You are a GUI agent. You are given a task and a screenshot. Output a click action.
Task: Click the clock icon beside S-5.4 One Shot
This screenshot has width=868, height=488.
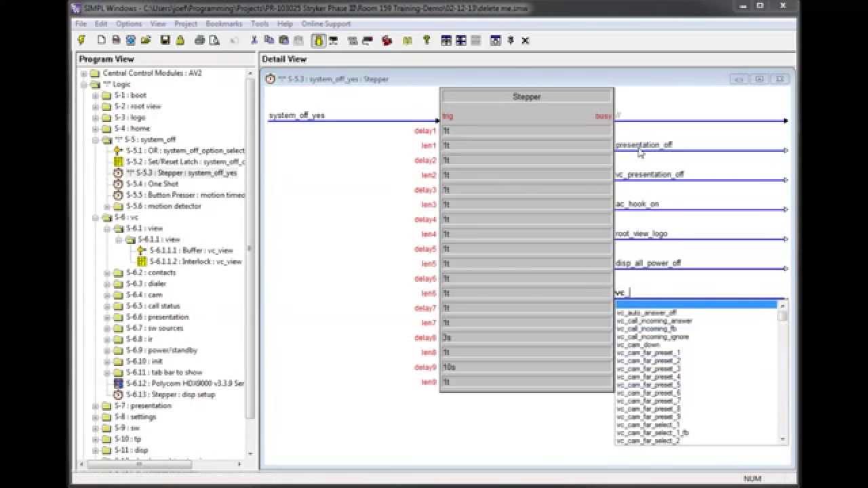pos(119,184)
